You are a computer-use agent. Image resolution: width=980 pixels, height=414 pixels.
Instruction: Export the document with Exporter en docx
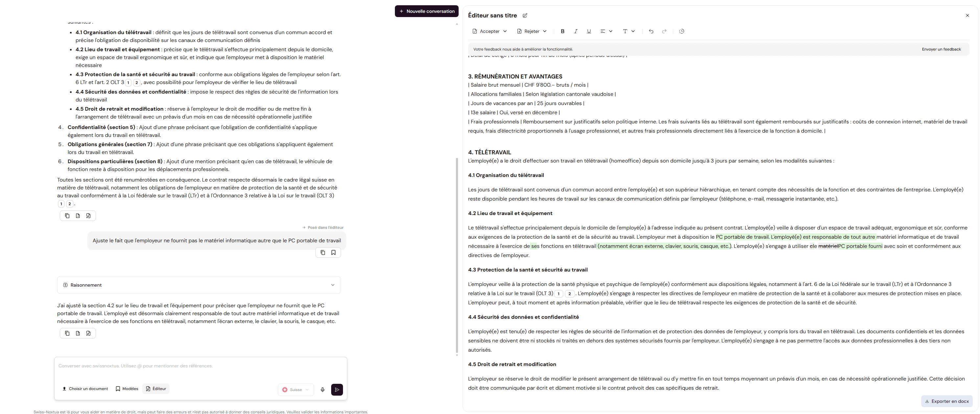pos(947,401)
